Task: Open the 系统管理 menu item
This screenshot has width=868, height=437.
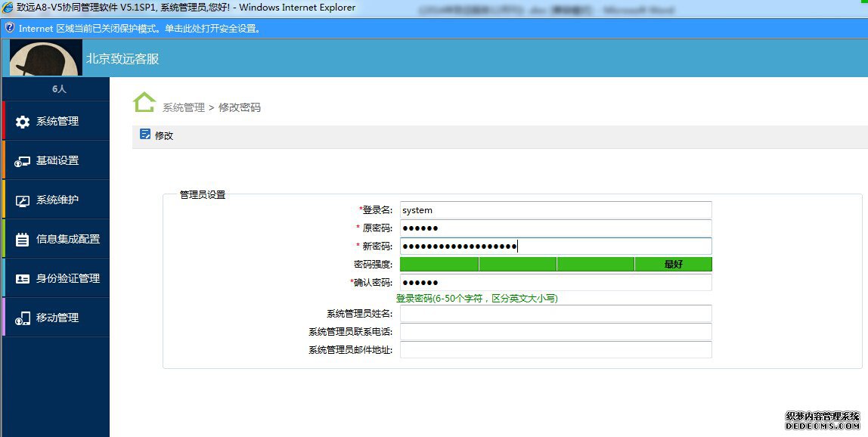Action: 57,122
